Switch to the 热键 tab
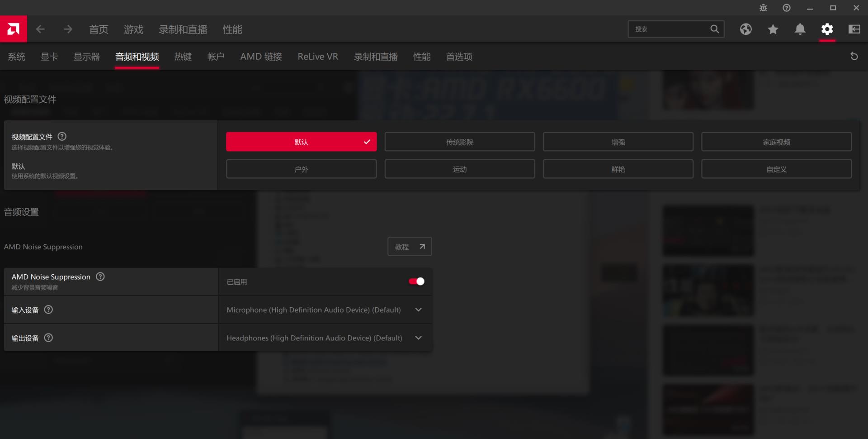The height and width of the screenshot is (439, 868). pyautogui.click(x=183, y=57)
